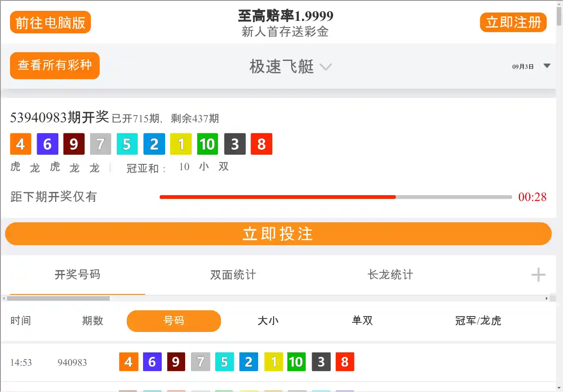Viewport: 563px width, 392px height.
Task: Click the black triangle arrow next to date
Action: click(547, 66)
